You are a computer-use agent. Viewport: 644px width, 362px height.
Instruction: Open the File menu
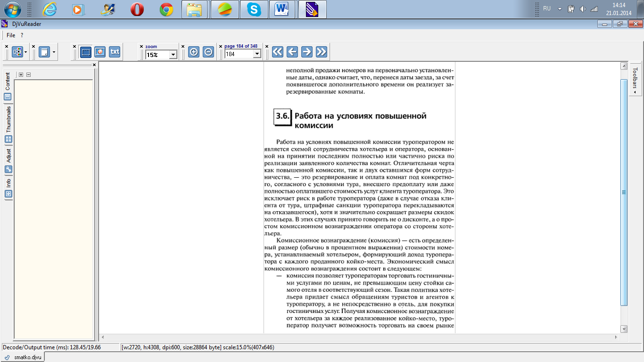11,35
